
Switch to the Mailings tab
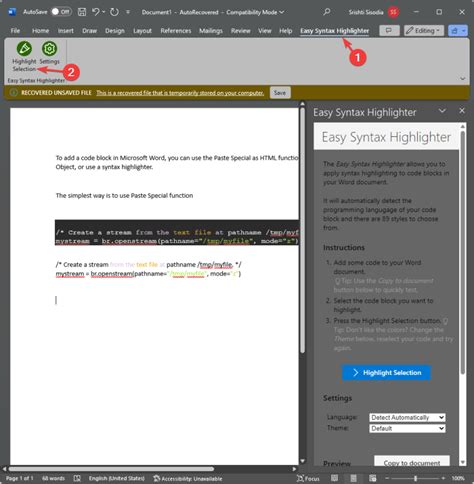point(211,31)
